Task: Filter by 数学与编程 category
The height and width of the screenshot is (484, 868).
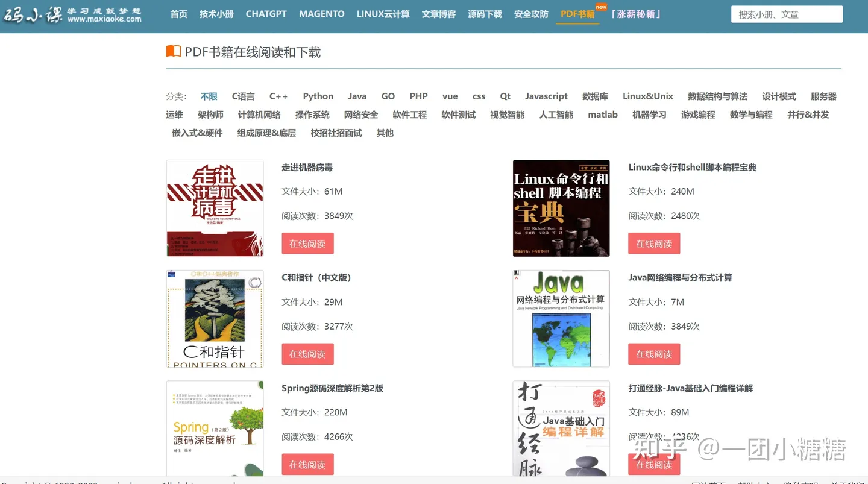Action: (751, 115)
